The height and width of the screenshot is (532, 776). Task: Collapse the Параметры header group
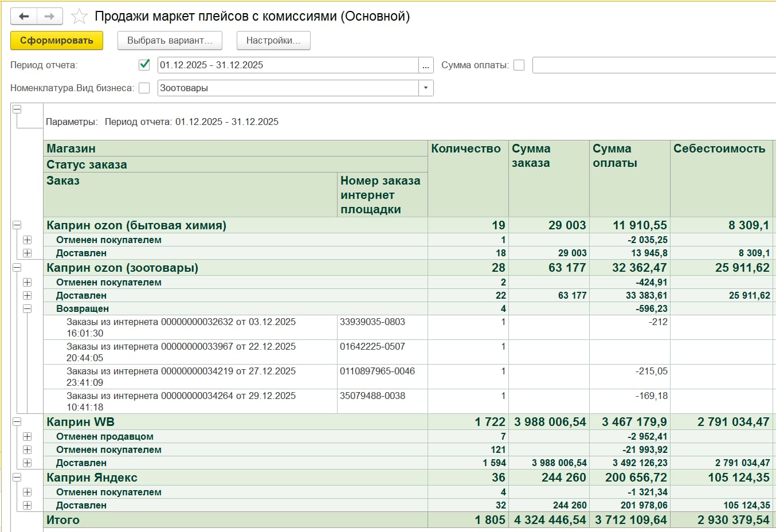click(17, 109)
